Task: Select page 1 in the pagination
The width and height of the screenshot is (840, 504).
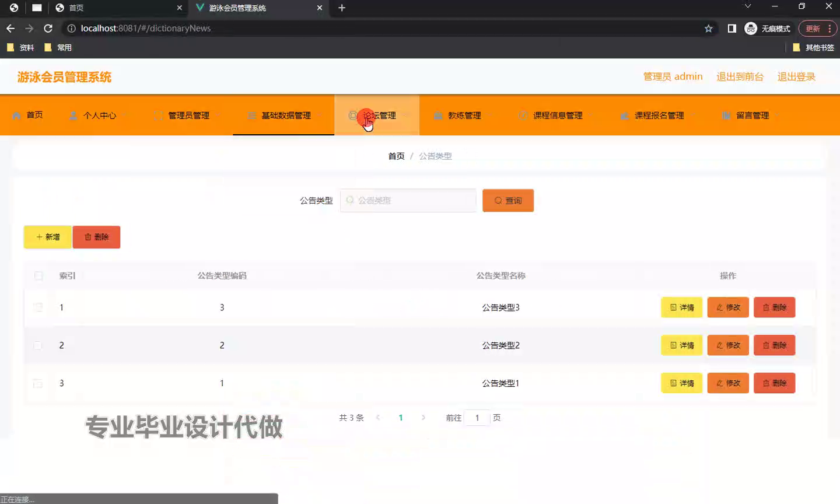Action: (x=401, y=418)
